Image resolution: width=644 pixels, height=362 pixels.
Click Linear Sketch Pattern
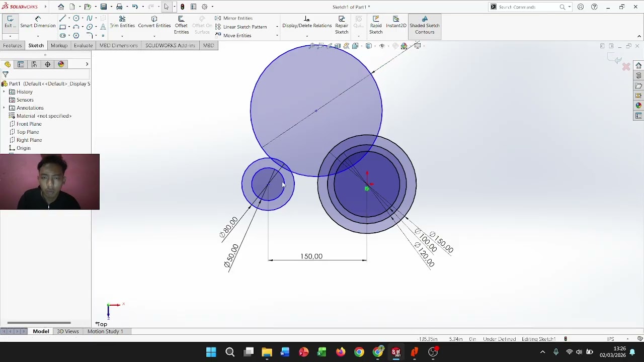241,27
